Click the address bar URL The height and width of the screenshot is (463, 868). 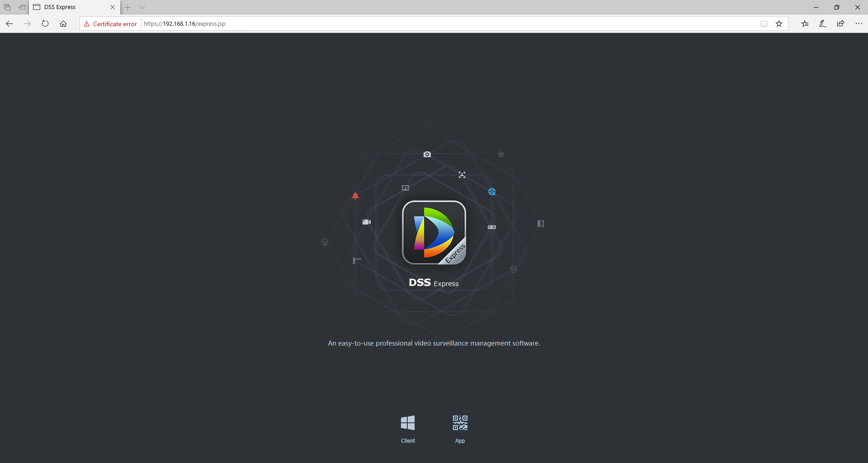coord(184,24)
